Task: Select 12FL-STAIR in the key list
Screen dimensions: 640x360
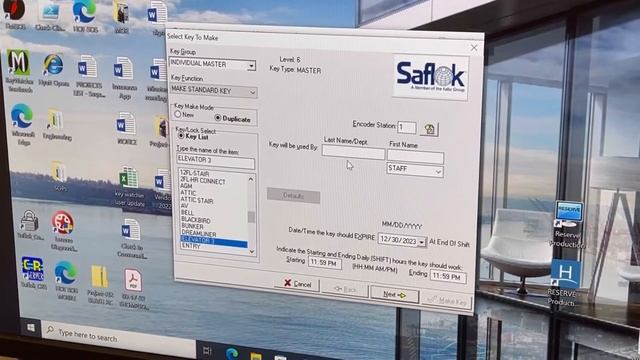Action: tap(195, 173)
